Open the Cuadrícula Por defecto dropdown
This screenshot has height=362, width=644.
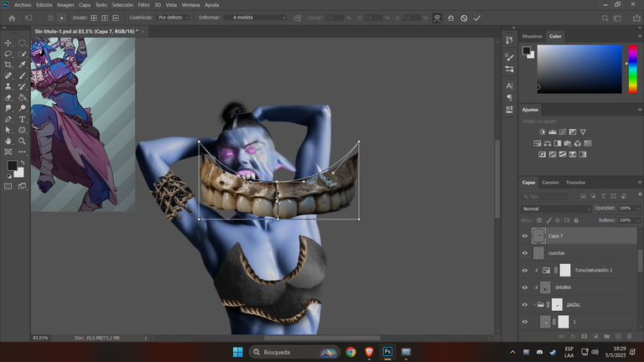[174, 18]
